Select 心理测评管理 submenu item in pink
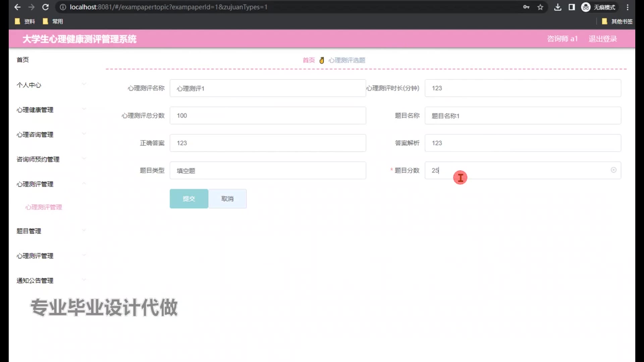The height and width of the screenshot is (362, 644). pyautogui.click(x=44, y=207)
